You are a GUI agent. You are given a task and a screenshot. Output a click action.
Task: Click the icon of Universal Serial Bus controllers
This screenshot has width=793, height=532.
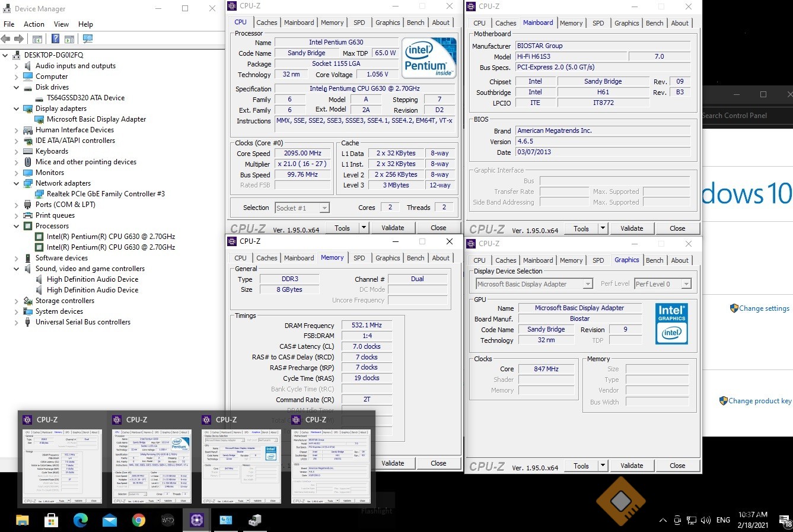[x=28, y=322]
